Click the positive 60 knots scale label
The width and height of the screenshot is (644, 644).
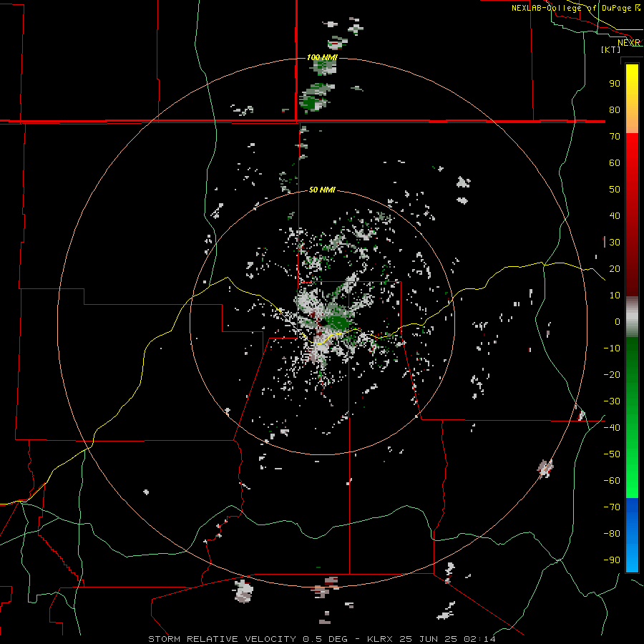coord(615,162)
